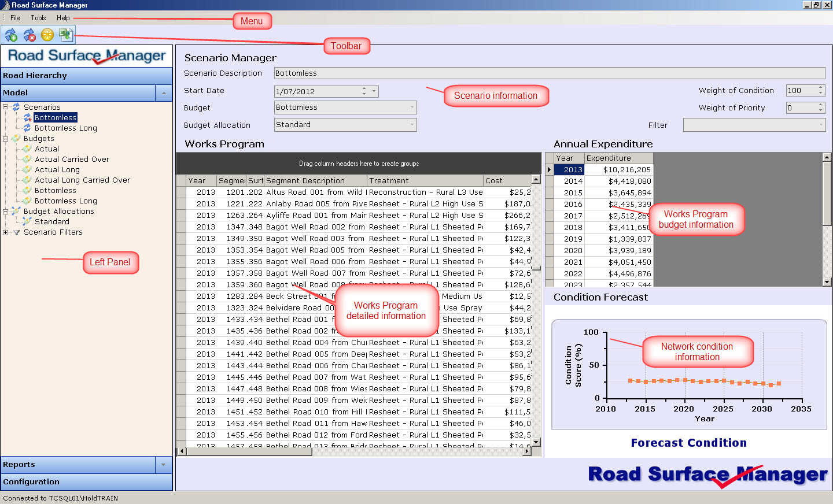Click the 2022 expenditure row
This screenshot has height=504, width=833.
click(599, 273)
